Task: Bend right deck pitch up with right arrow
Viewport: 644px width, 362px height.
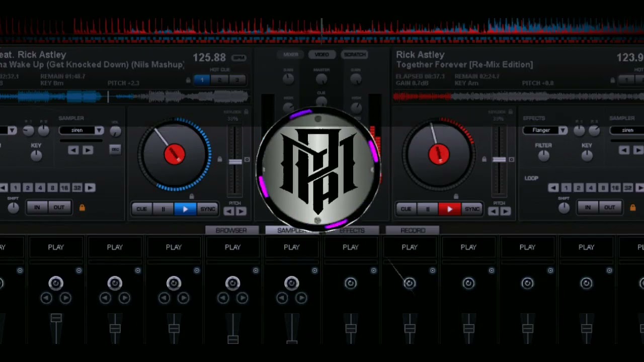Action: 506,212
